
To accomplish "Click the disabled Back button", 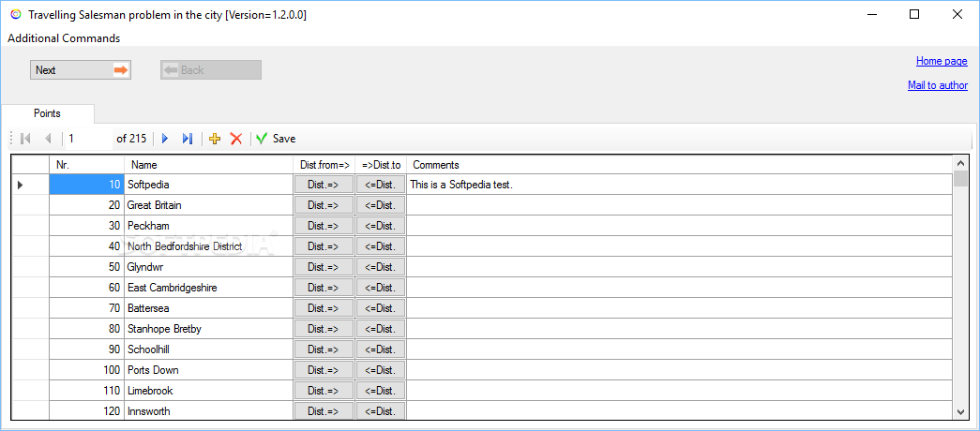I will tap(211, 70).
